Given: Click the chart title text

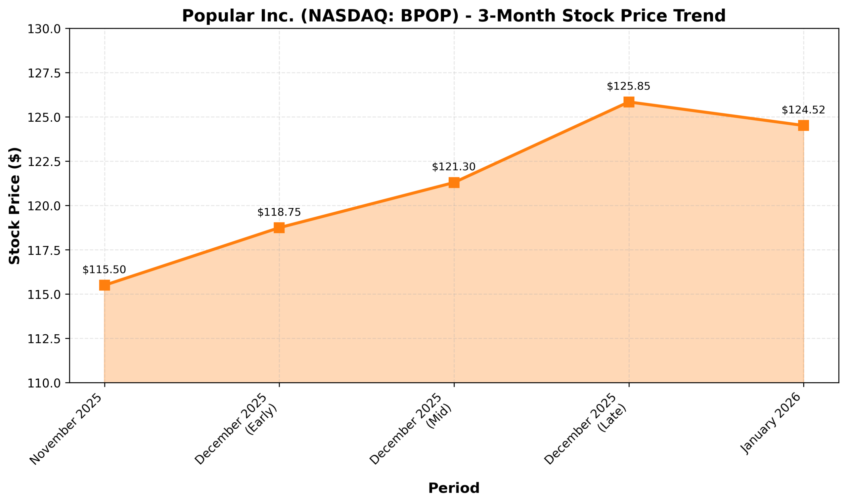Looking at the screenshot, I should (x=454, y=16).
